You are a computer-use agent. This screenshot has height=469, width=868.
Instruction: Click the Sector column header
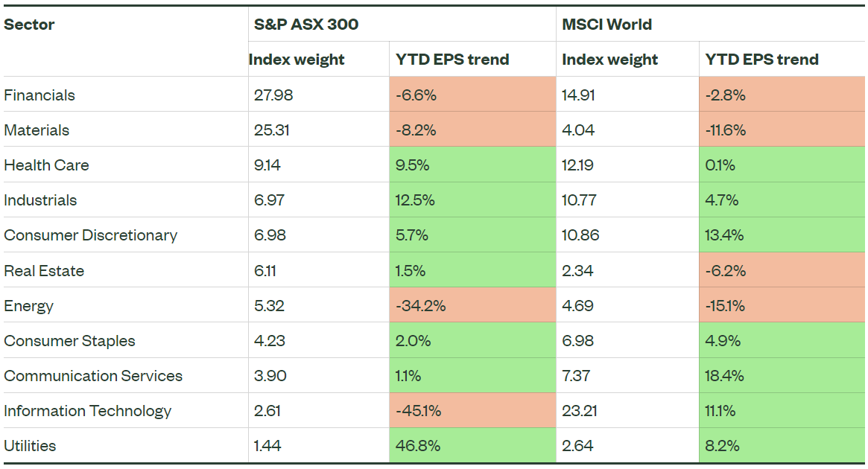(x=30, y=24)
